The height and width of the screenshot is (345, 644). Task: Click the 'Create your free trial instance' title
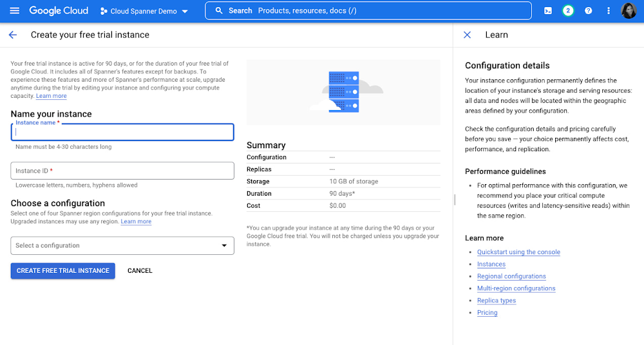[x=90, y=35]
